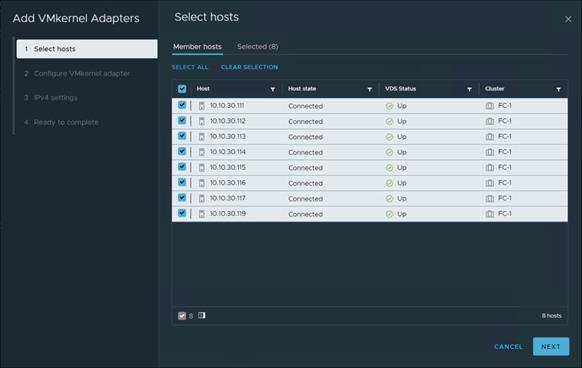Screen dimensions: 582x368
Task: Click the FC-1 cluster icon in 10.10.30.113 row
Action: [490, 137]
